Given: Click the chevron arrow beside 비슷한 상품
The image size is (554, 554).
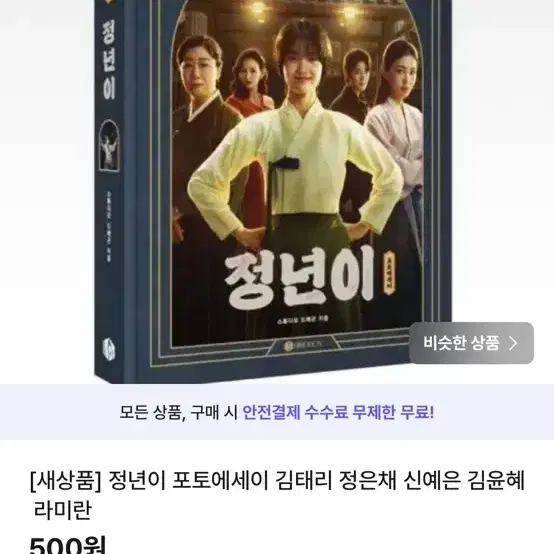Looking at the screenshot, I should coord(513,343).
